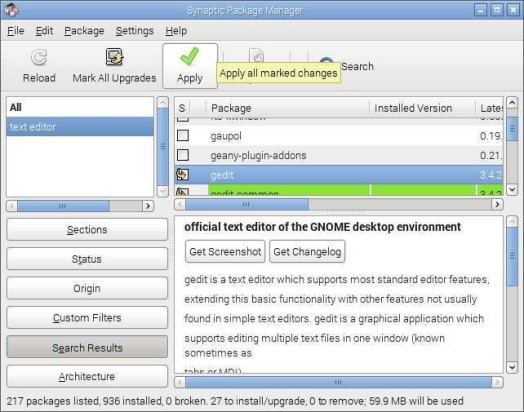Click the S status column header
524x412 pixels.
182,108
